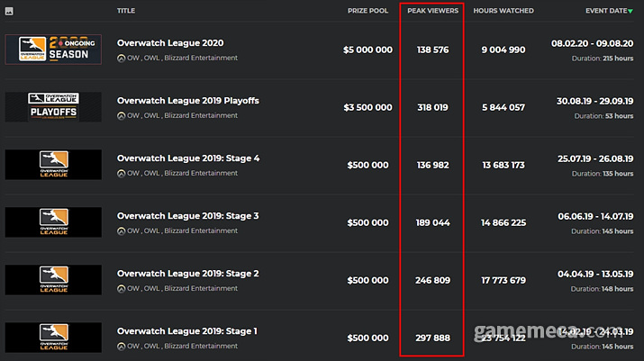Click Overwatch icon beneath the Stage 3 title
Screen dimensions: 644x361
click(x=122, y=231)
